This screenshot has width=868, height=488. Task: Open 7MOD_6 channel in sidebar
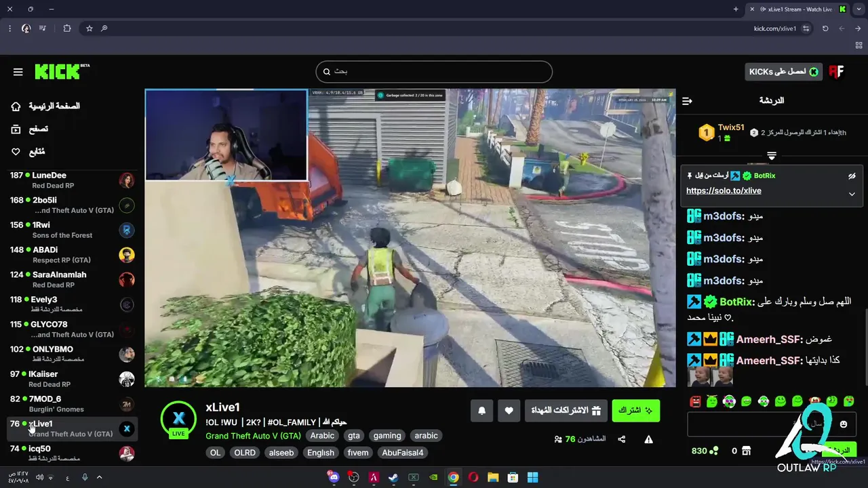71,404
